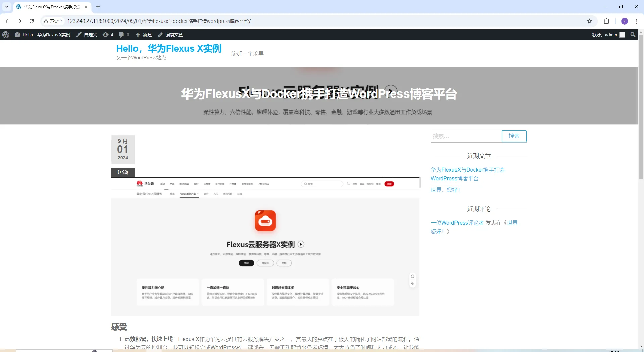Open the Chrome three-dot menu
This screenshot has height=352, width=644.
coord(637,21)
